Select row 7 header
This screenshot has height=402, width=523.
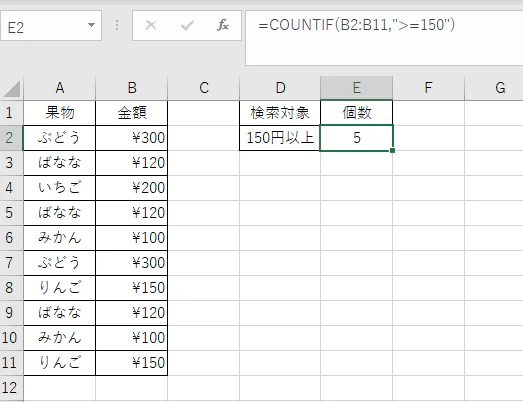(12, 263)
